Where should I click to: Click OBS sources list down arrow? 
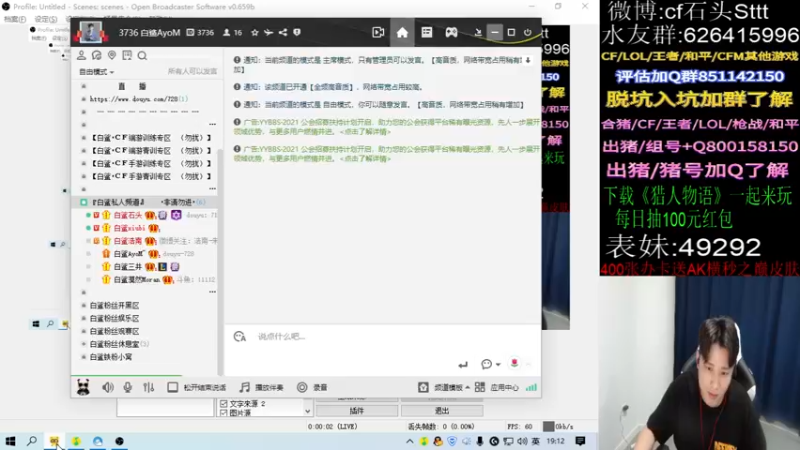tap(308, 411)
